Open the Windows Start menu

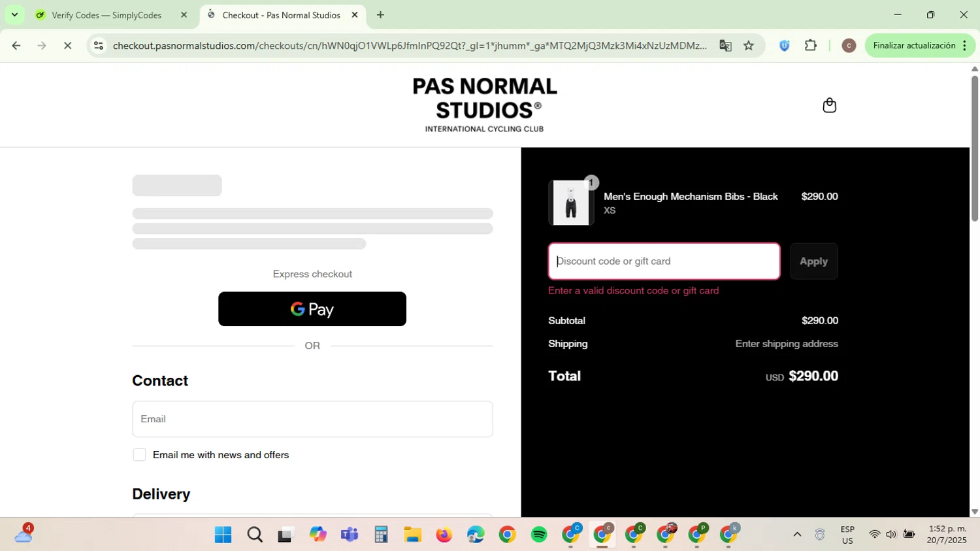click(x=223, y=535)
